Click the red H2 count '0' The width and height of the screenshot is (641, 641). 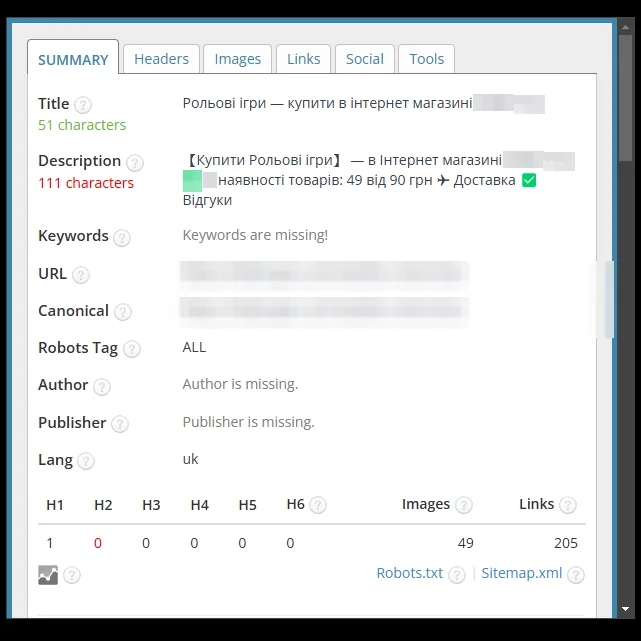tap(98, 543)
